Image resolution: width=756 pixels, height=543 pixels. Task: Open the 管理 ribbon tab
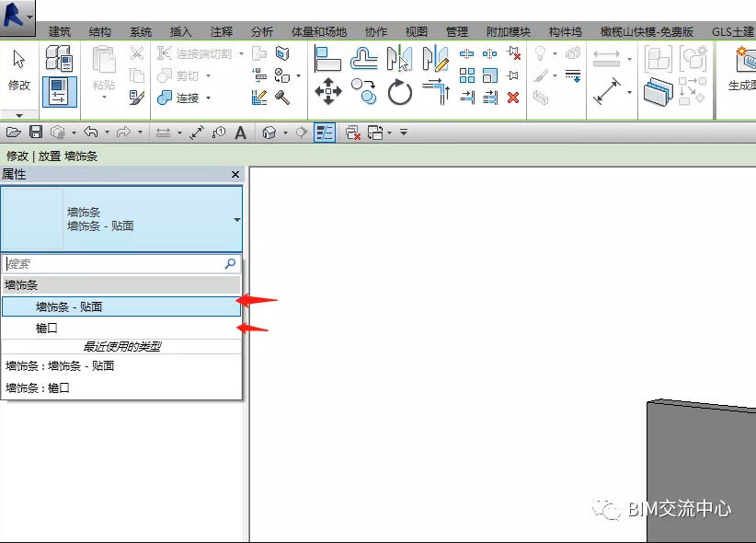click(x=456, y=32)
